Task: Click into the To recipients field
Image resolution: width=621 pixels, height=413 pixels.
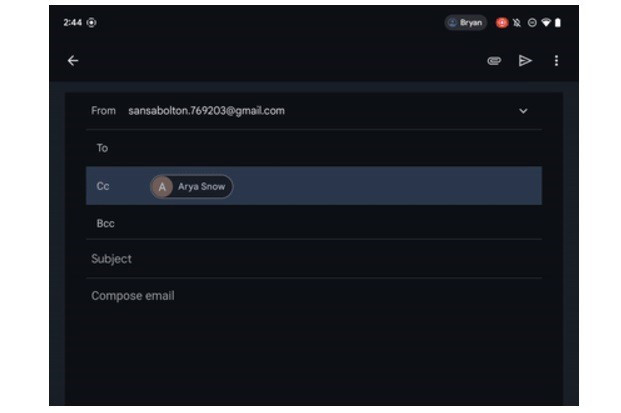Action: click(314, 148)
